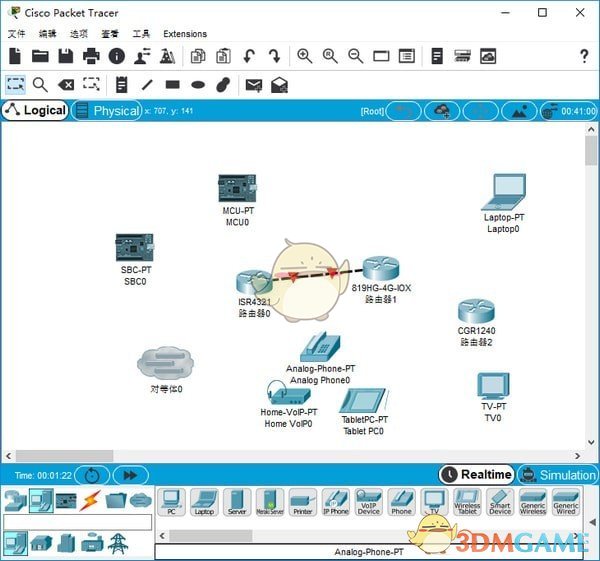The height and width of the screenshot is (561, 600).
Task: Choose the Resize shape tool
Action: (91, 84)
